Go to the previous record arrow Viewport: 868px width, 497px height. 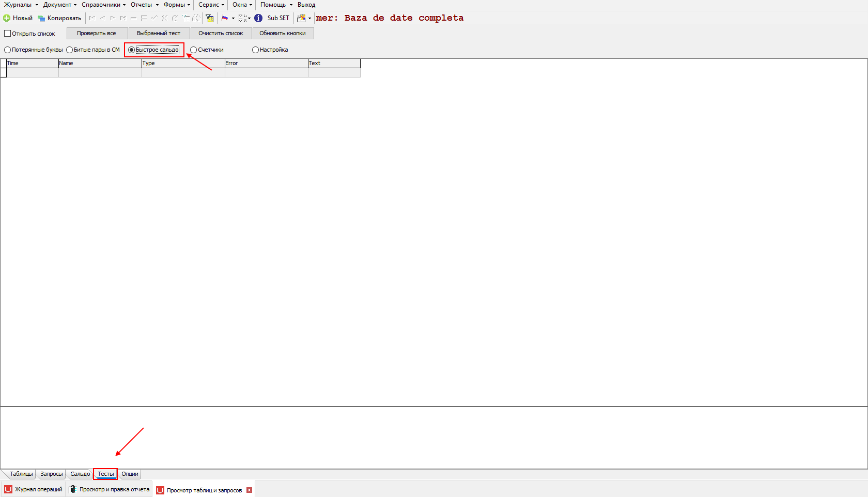click(x=103, y=18)
